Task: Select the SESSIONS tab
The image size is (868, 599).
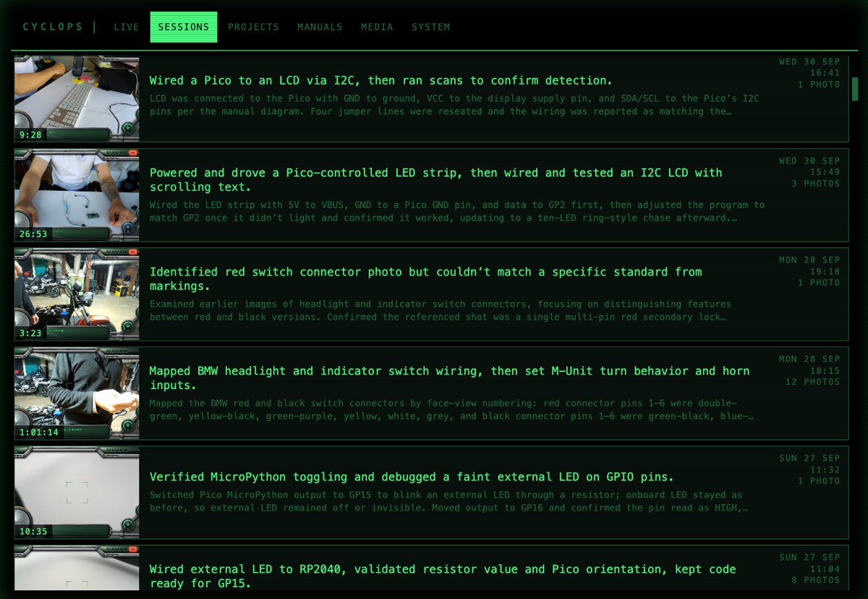Action: pos(184,27)
